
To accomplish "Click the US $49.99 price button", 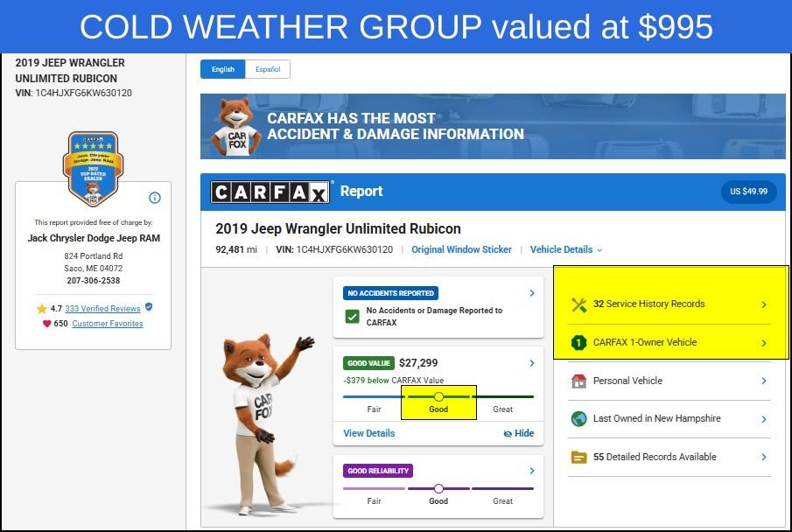I will [x=748, y=192].
